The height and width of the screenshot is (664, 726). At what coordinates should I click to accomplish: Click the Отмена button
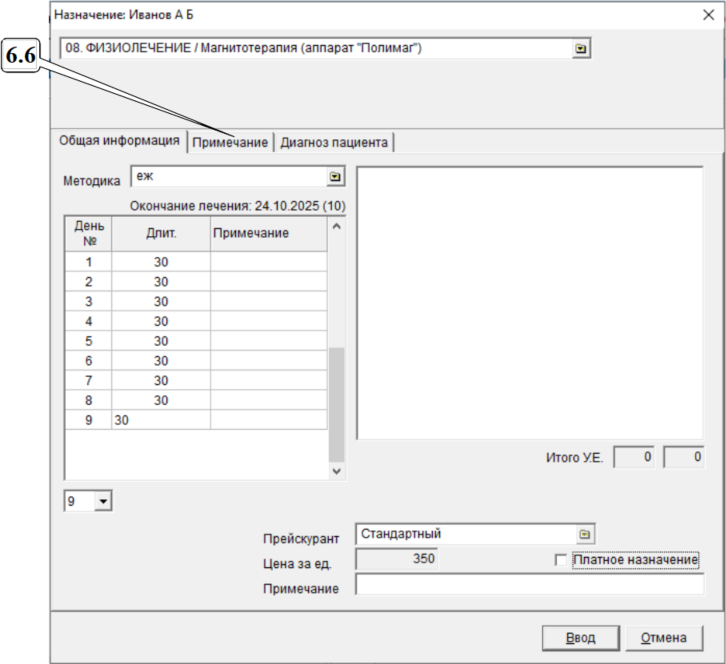point(664,638)
